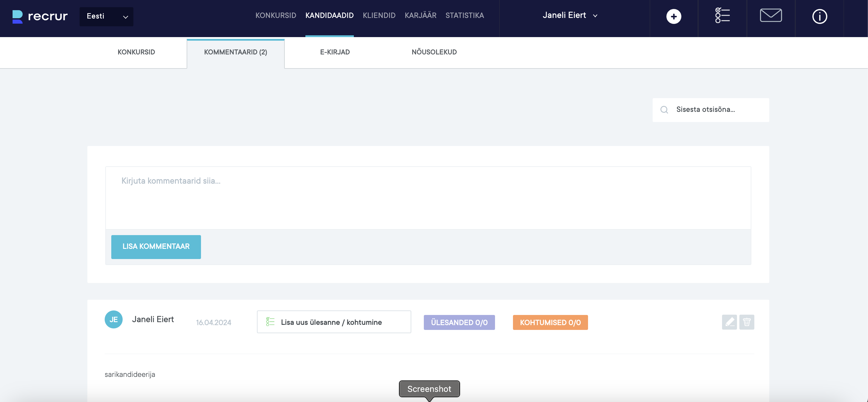Switch to the E-KIRJAD tab
The image size is (868, 402).
click(x=335, y=52)
